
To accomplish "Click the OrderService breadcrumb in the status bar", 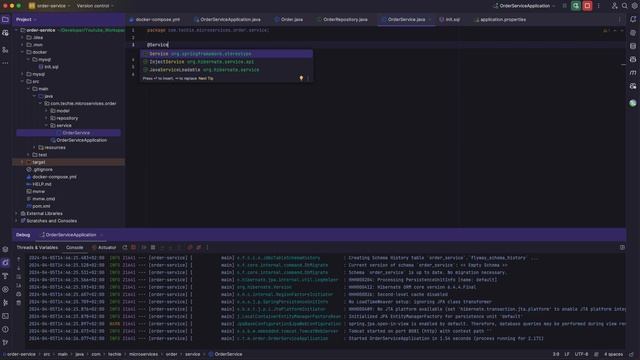I will [225, 354].
